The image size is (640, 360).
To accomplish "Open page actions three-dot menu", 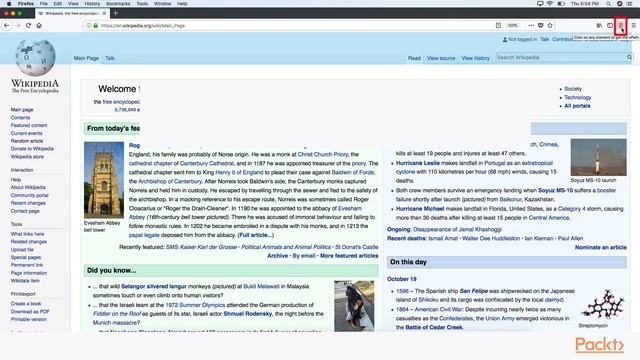I will (x=531, y=25).
